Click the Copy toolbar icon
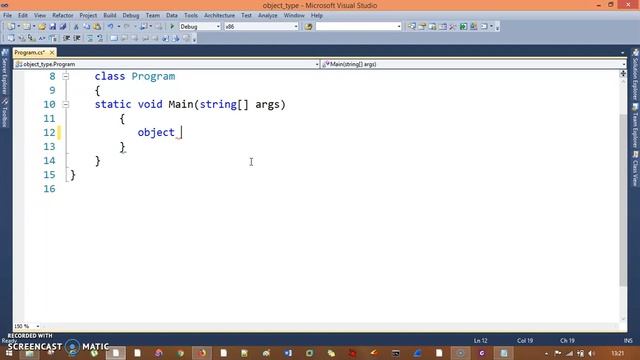The width and height of the screenshot is (640, 360). [x=87, y=27]
